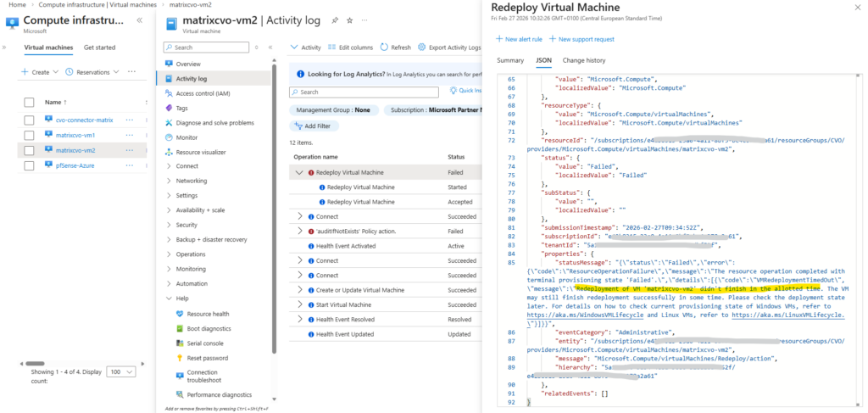Open the Change history tab
This screenshot has width=868, height=413.
[x=584, y=60]
